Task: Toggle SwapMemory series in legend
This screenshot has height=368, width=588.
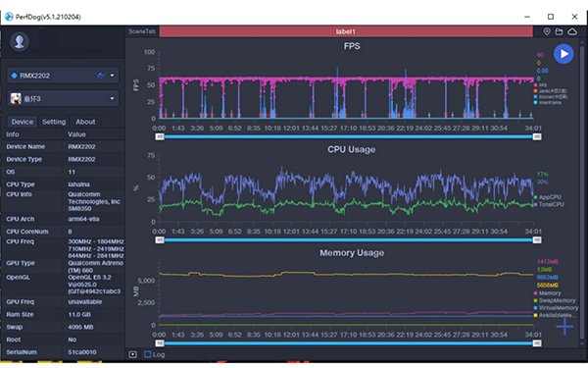Action: (555, 300)
